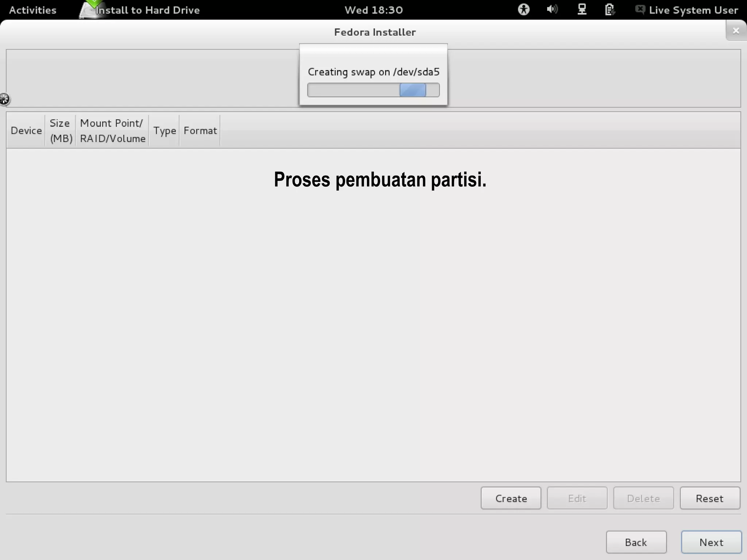
Task: Reset the partition layout
Action: click(710, 498)
